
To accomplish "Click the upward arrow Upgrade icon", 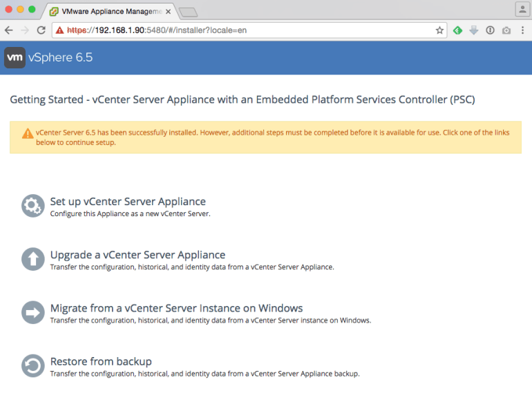I will [32, 259].
